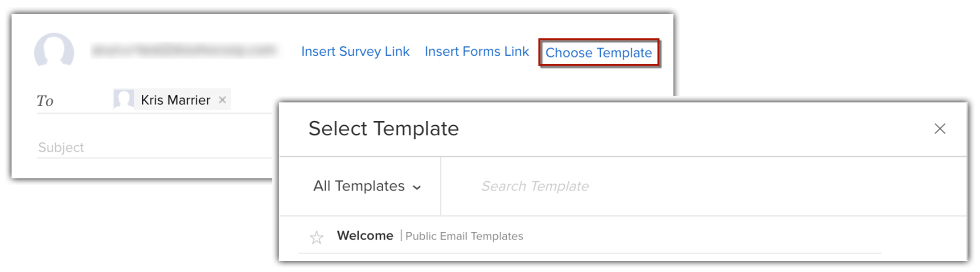Click the To field label

pyautogui.click(x=45, y=101)
